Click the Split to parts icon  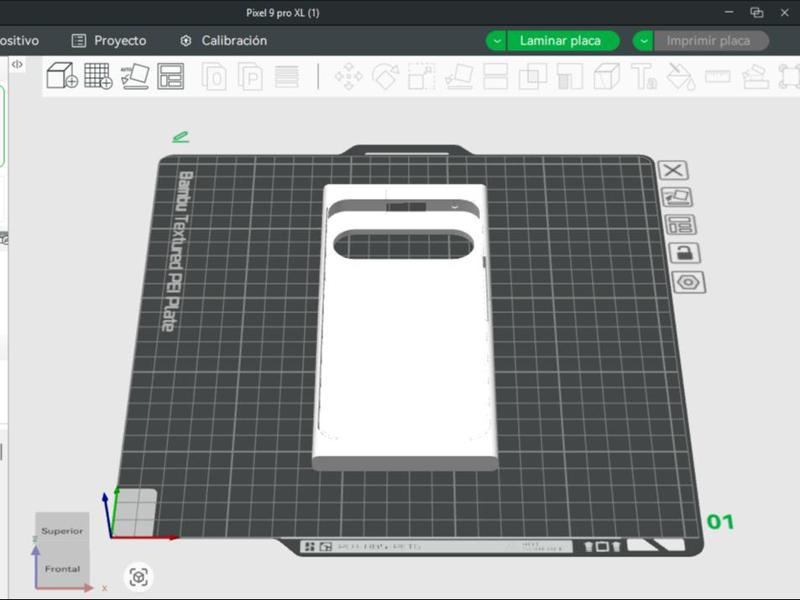point(250,77)
